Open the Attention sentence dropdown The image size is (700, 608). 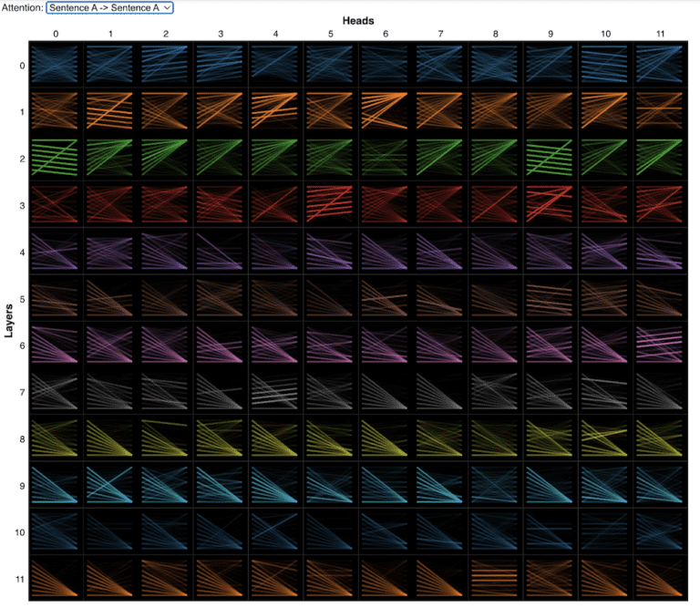(x=108, y=7)
